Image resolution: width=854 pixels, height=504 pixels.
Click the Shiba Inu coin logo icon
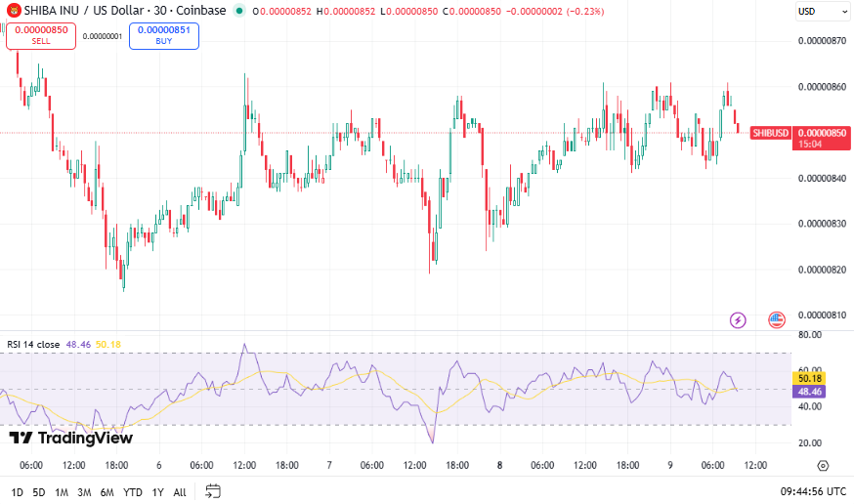click(13, 11)
